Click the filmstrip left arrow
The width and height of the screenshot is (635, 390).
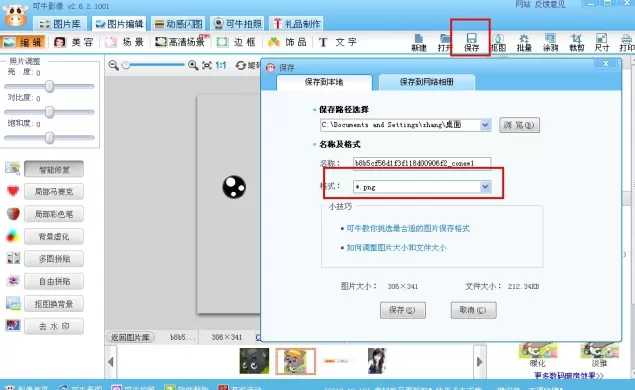tap(111, 362)
